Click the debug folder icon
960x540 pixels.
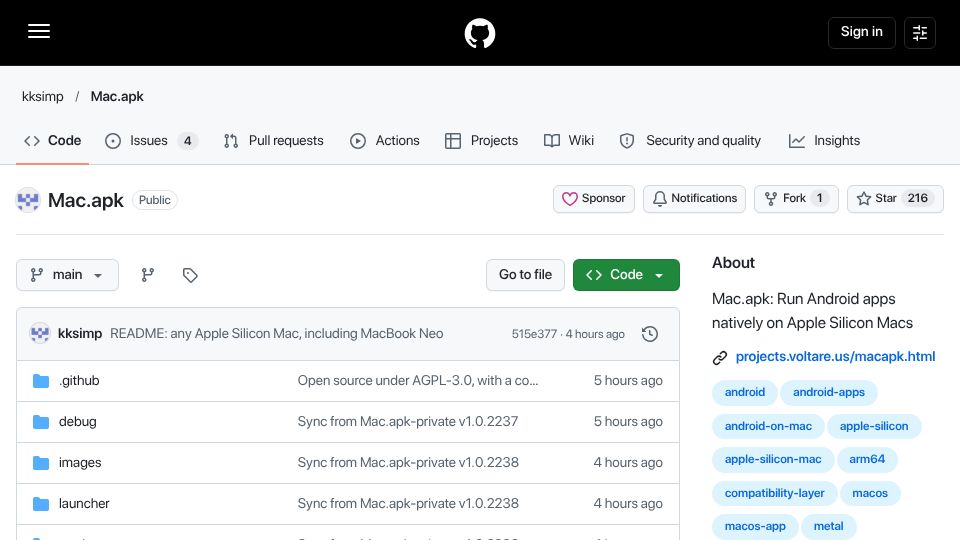(x=41, y=422)
